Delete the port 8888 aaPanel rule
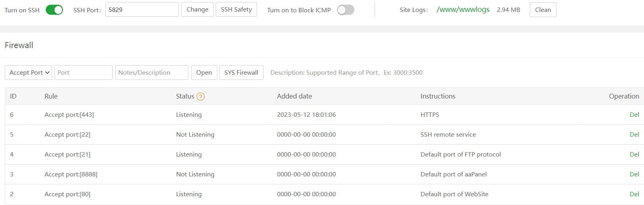 pyautogui.click(x=634, y=174)
